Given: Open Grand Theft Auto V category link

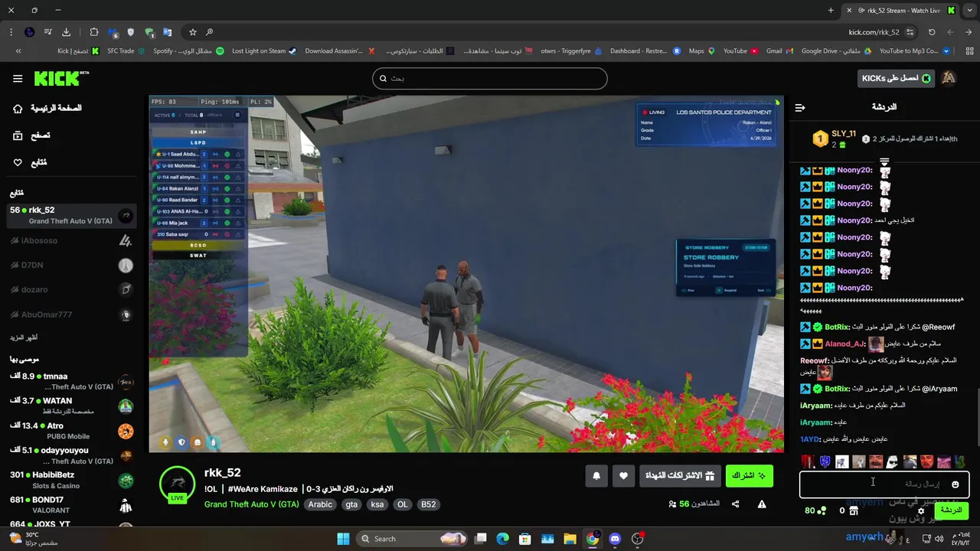Looking at the screenshot, I should pos(251,504).
